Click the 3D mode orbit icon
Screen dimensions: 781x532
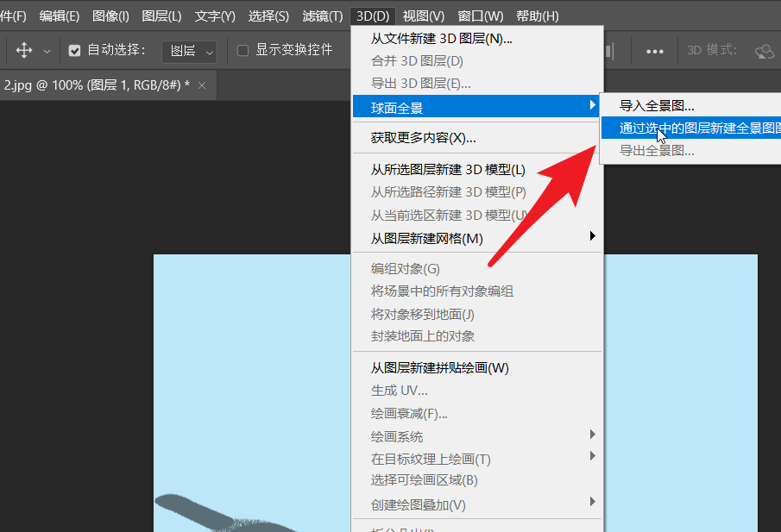(x=765, y=51)
